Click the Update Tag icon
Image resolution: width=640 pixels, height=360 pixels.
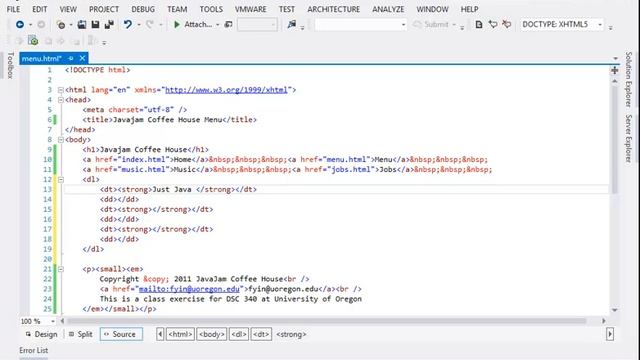point(493,24)
